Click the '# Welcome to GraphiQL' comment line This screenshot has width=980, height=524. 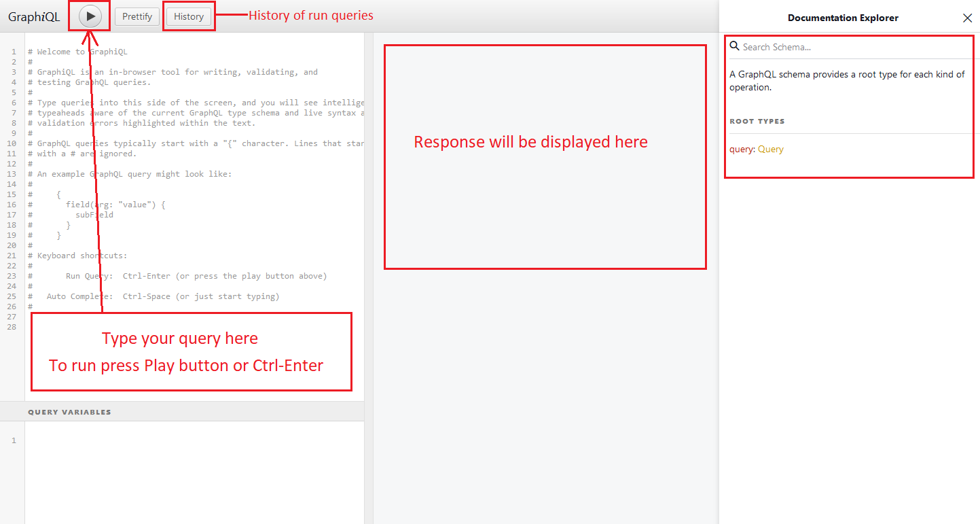pos(77,52)
